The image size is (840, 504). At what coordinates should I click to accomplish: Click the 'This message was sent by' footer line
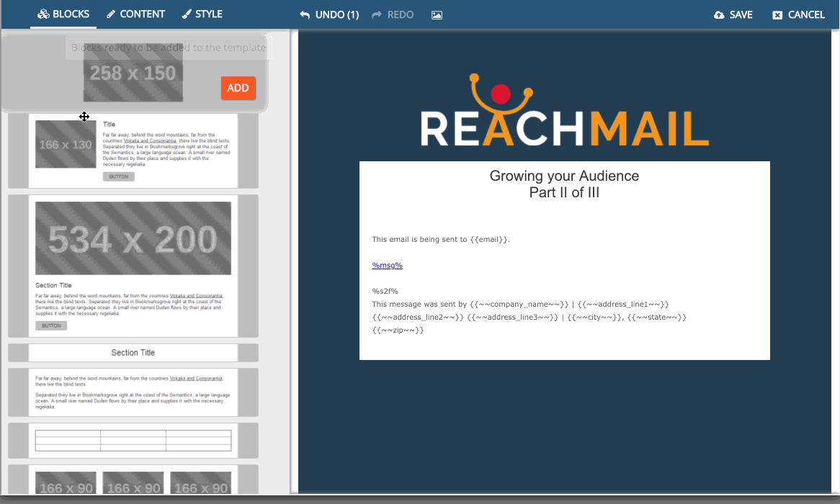click(x=520, y=305)
